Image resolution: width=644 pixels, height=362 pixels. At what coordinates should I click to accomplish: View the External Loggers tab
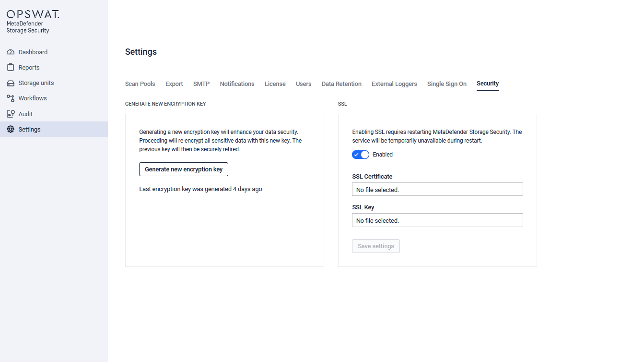394,84
